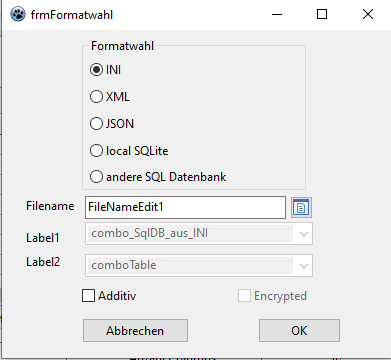Select the INI radio button
Image resolution: width=391 pixels, height=360 pixels.
pos(96,70)
